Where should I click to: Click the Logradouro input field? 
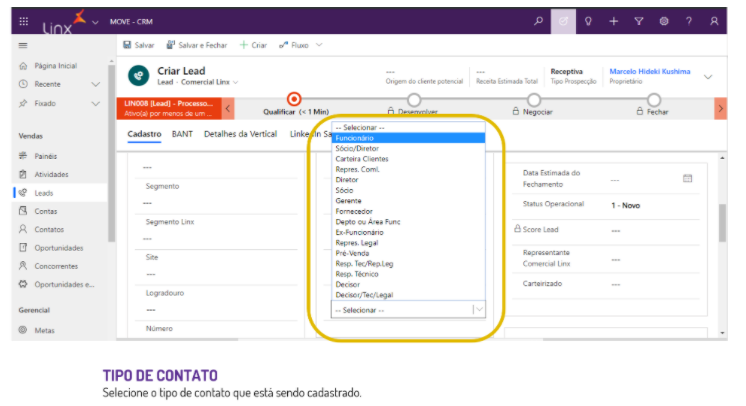point(216,310)
